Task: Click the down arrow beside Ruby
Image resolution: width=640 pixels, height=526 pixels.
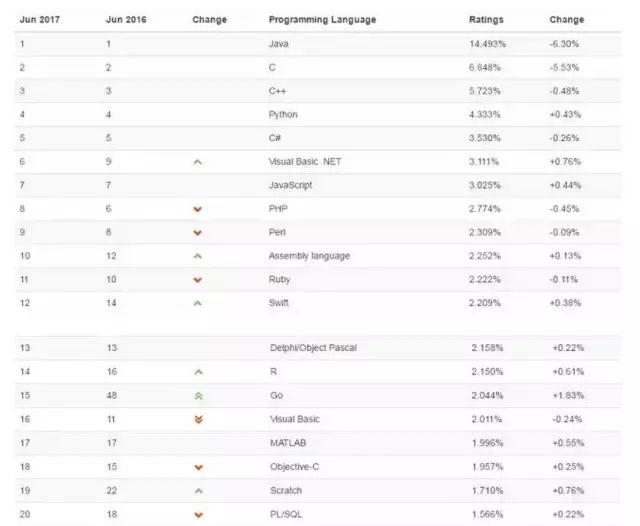Action: 198,280
